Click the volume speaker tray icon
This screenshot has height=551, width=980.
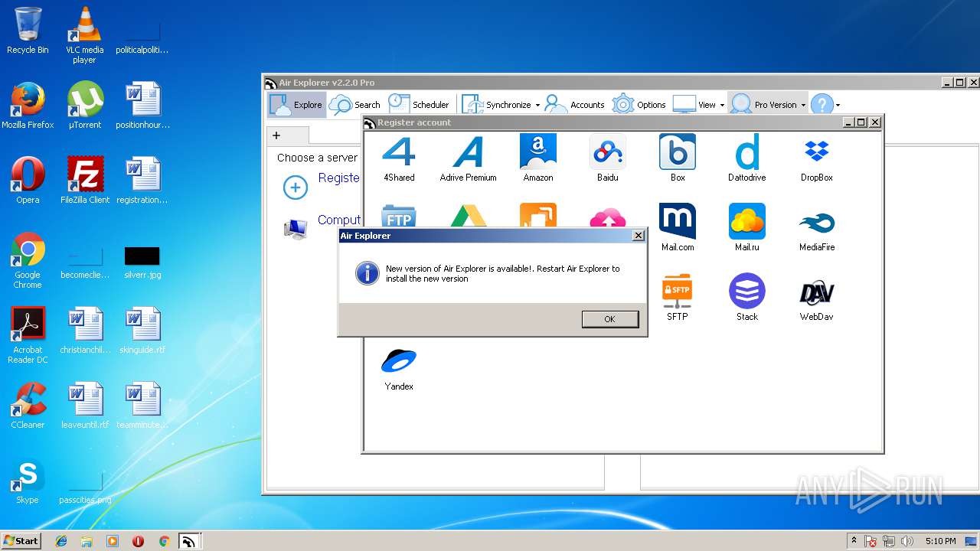907,541
